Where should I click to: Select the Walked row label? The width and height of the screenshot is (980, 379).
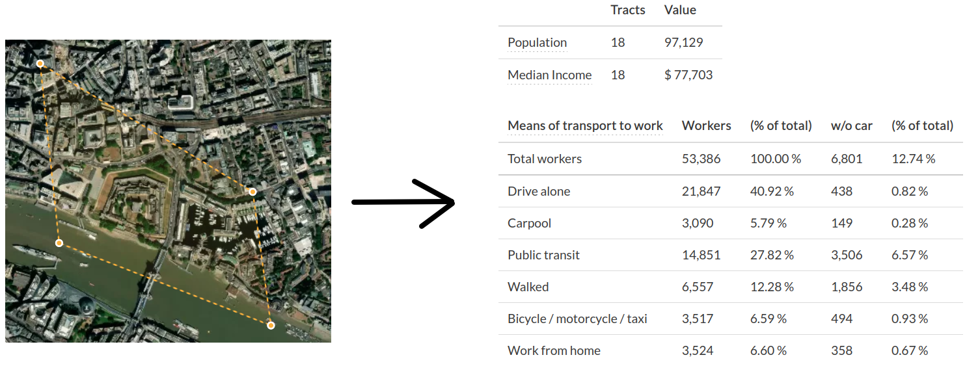528,287
